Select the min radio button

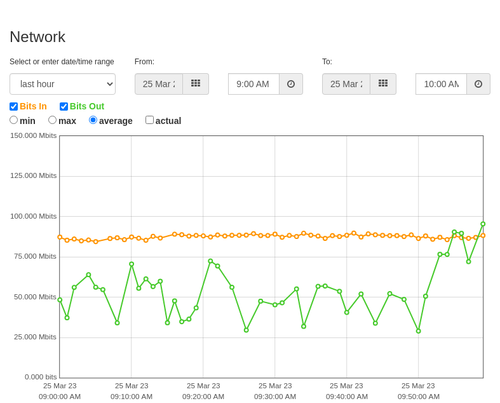pyautogui.click(x=13, y=120)
